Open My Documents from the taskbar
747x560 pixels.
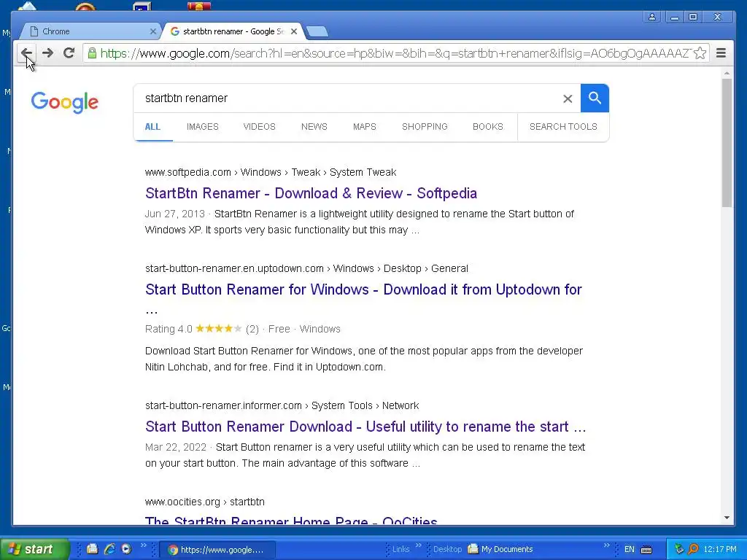500,549
